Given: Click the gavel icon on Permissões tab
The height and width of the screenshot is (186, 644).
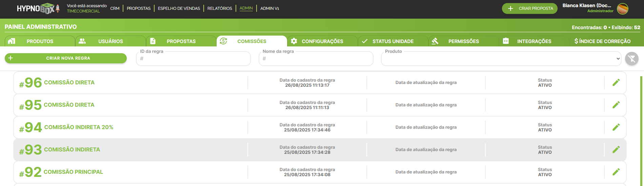Looking at the screenshot, I should point(435,41).
